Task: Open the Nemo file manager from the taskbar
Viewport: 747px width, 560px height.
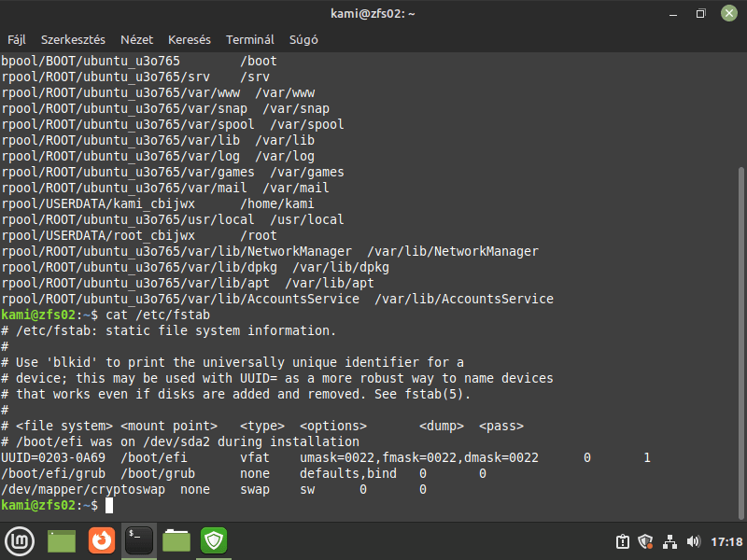Action: (176, 540)
